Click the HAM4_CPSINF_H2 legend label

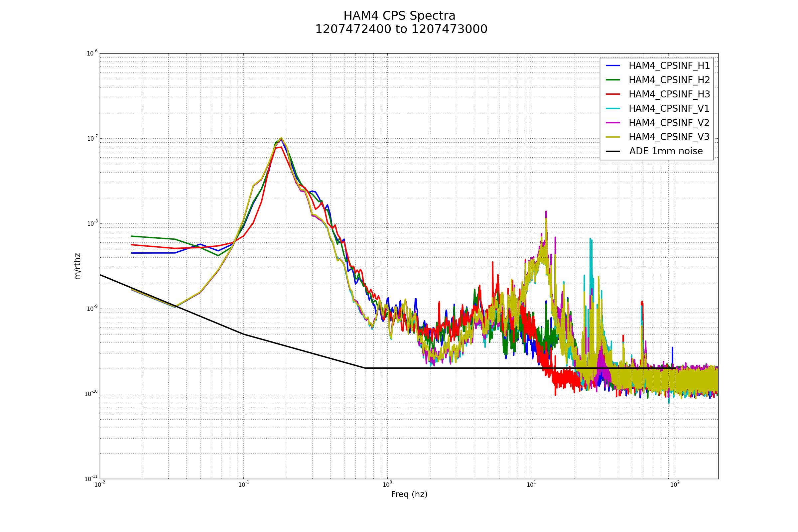point(669,80)
